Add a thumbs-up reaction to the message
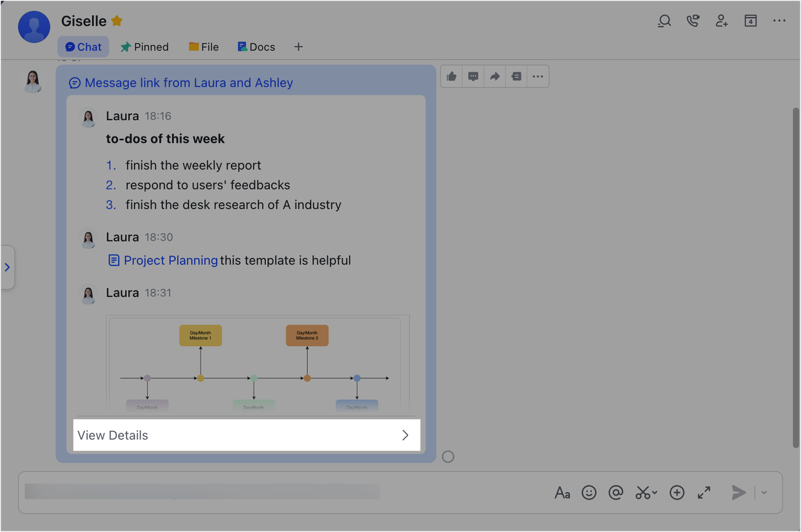Image resolution: width=801 pixels, height=532 pixels. point(451,76)
